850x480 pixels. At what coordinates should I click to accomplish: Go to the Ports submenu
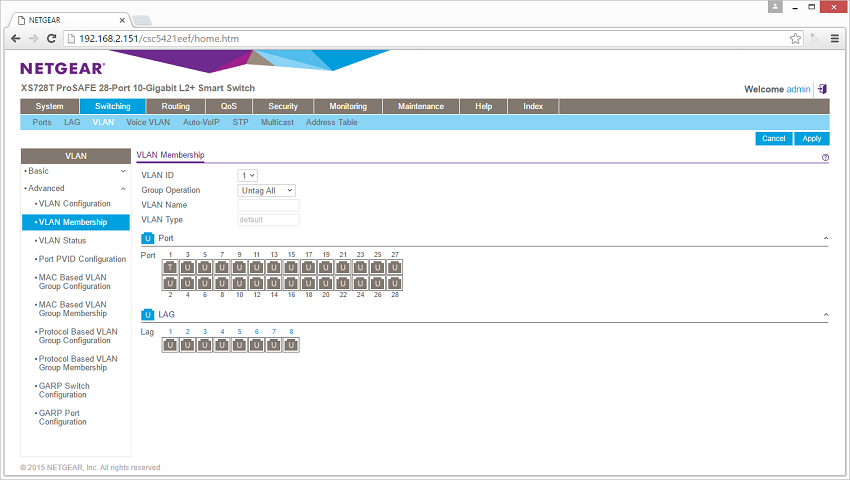[42, 123]
